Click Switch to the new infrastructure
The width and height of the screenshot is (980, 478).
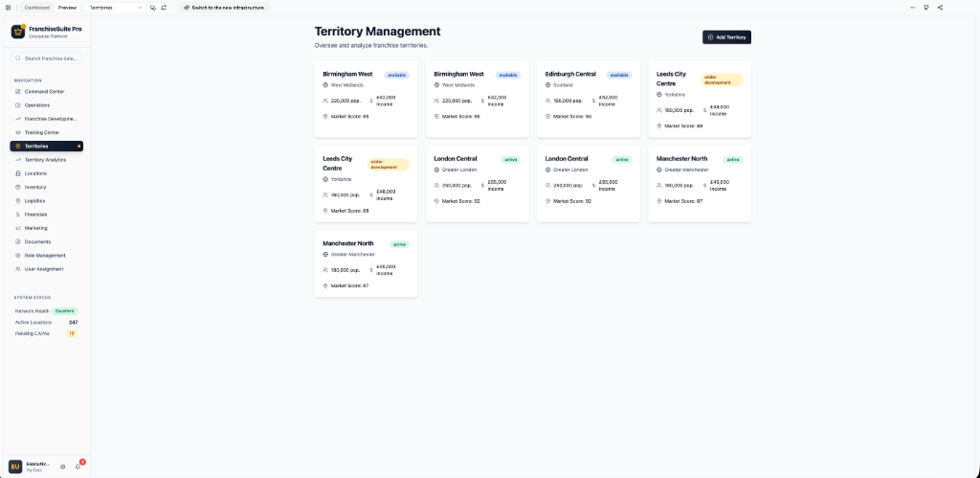click(224, 8)
